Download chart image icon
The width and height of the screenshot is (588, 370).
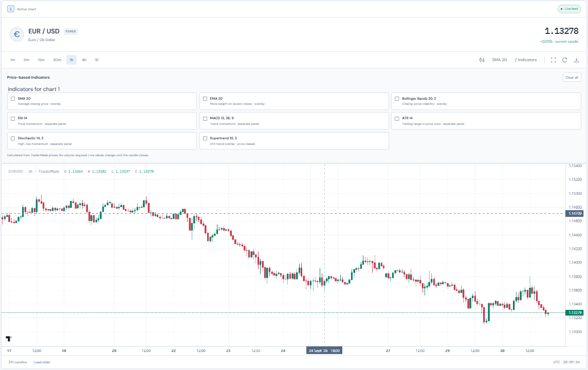576,60
